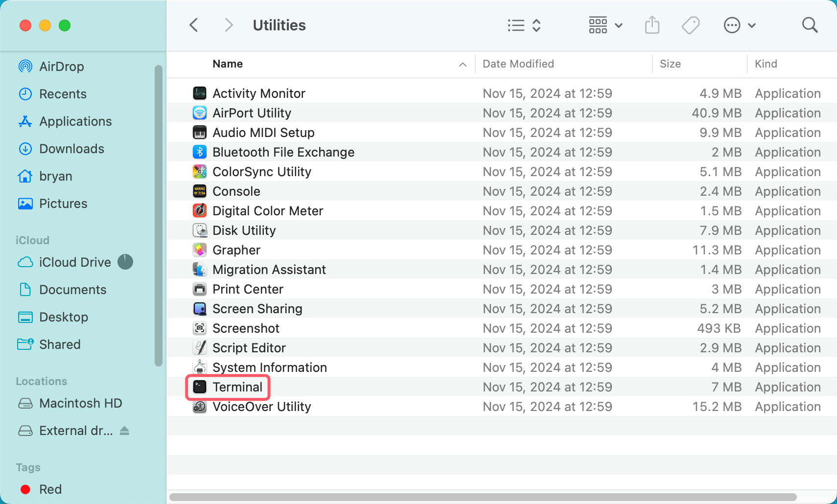Select the Red tag in sidebar
Screen dimensions: 837x504
click(x=50, y=489)
